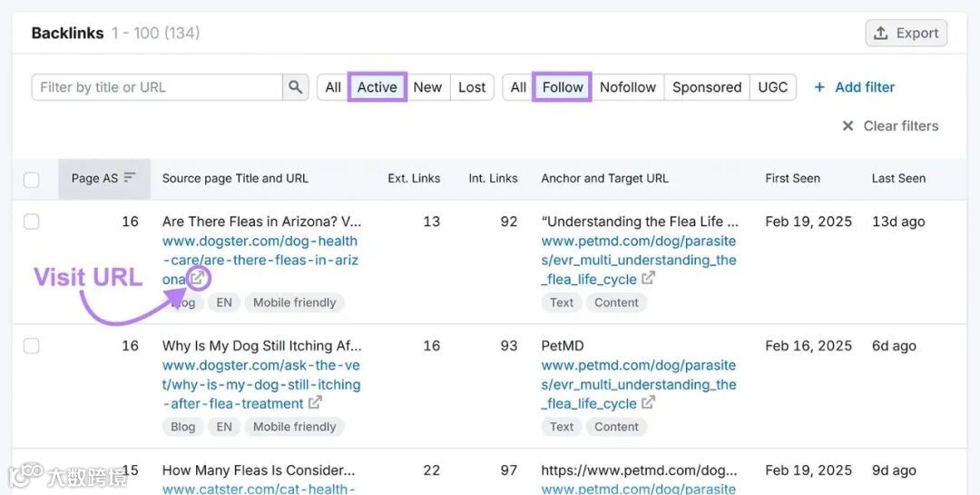Click the Page AS sort icon

tap(130, 178)
